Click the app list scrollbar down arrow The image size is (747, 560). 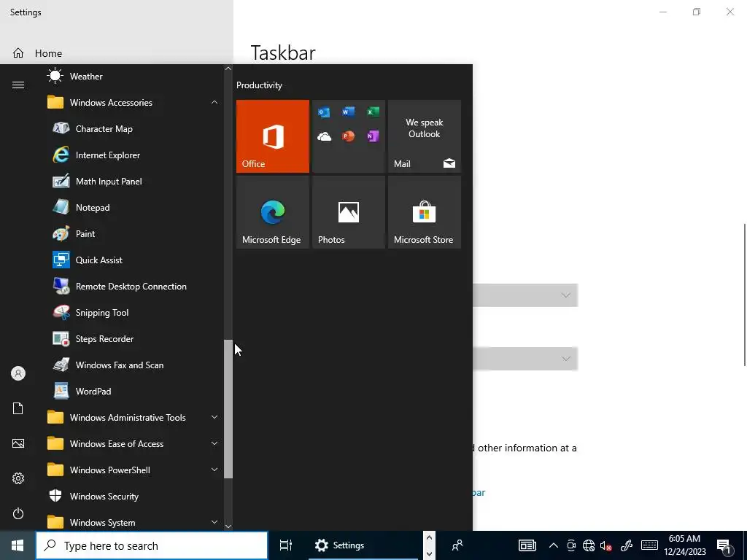point(228,526)
